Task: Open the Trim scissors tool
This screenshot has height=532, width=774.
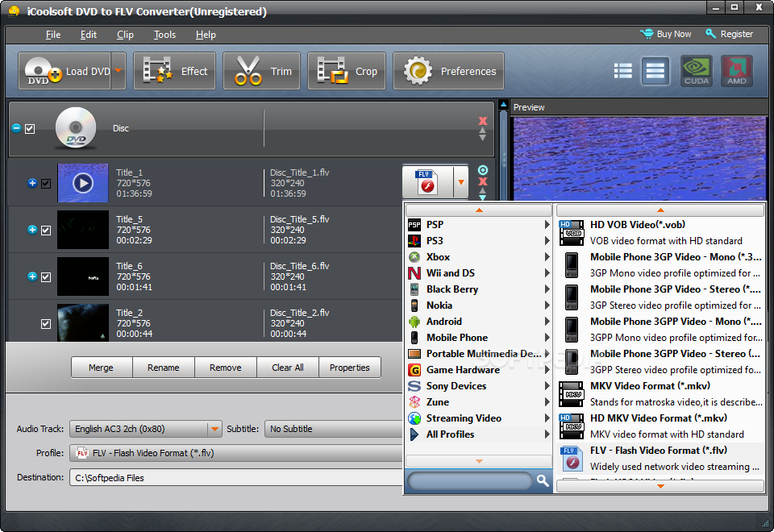Action: pos(261,71)
